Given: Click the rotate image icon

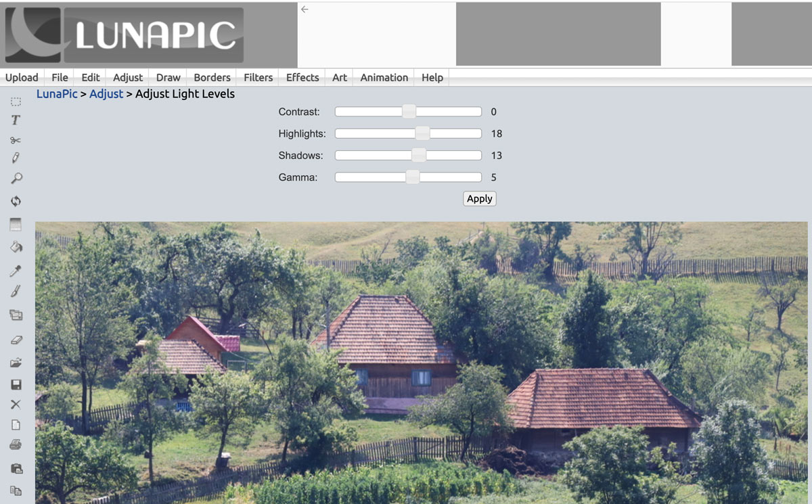Looking at the screenshot, I should pyautogui.click(x=16, y=201).
